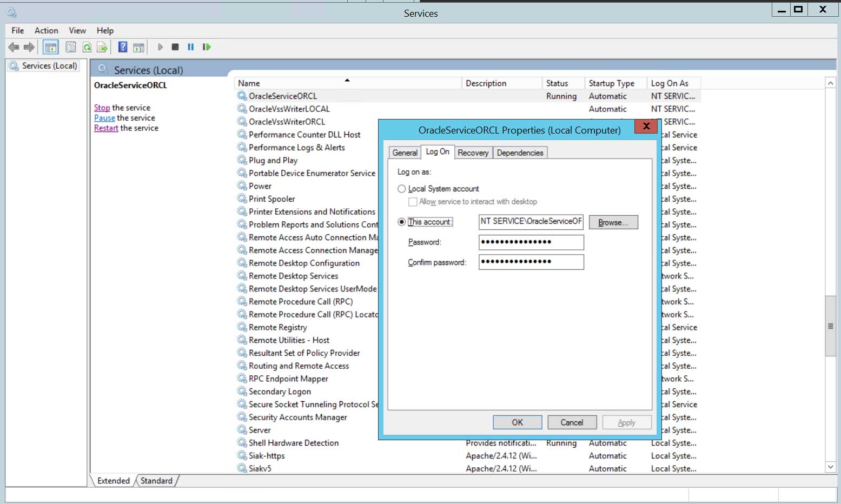Image resolution: width=841 pixels, height=504 pixels.
Task: Switch to the Standard view tab
Action: (156, 481)
